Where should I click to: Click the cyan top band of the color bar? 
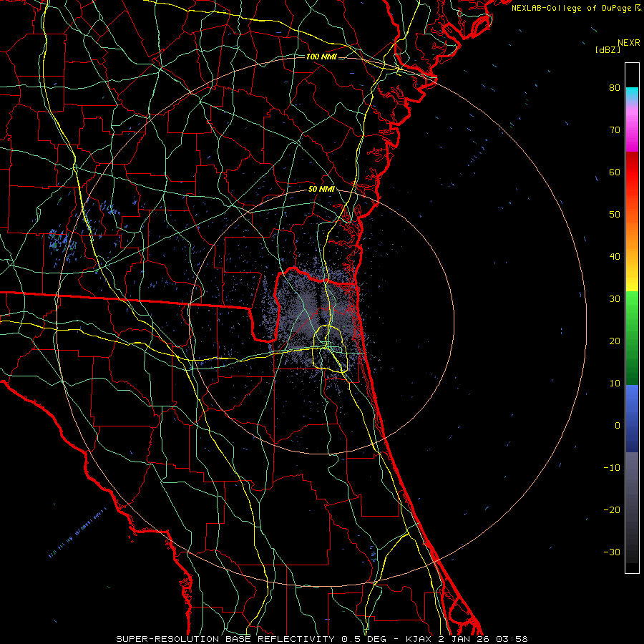[x=632, y=94]
